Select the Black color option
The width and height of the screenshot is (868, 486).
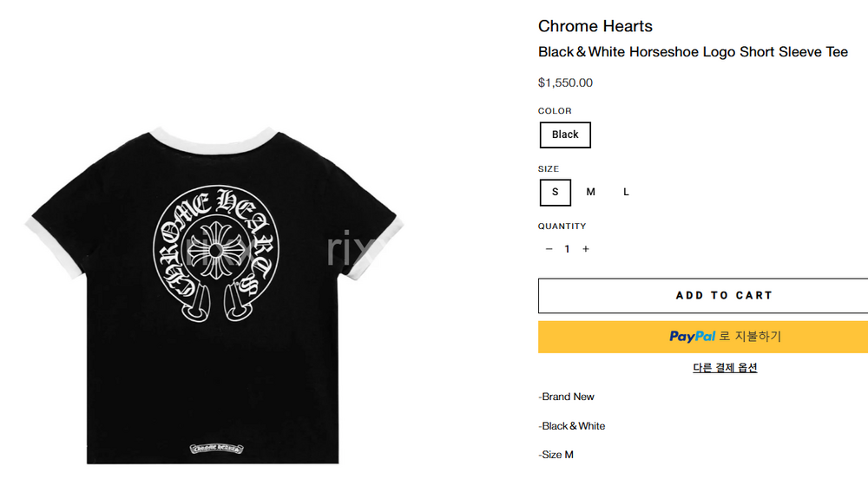[565, 135]
